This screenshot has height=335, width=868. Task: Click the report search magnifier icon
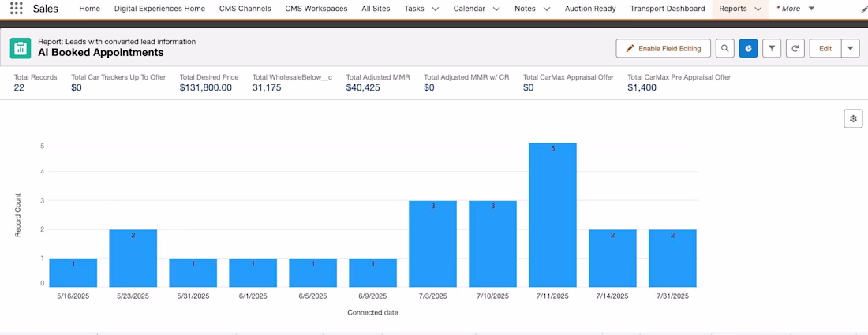pos(725,49)
